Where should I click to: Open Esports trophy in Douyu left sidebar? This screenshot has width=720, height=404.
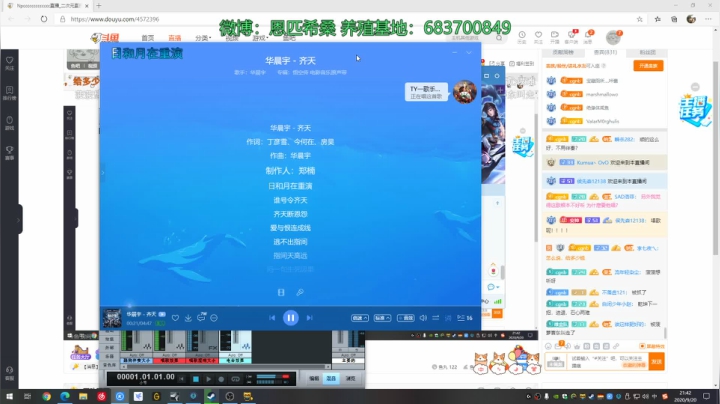point(10,153)
